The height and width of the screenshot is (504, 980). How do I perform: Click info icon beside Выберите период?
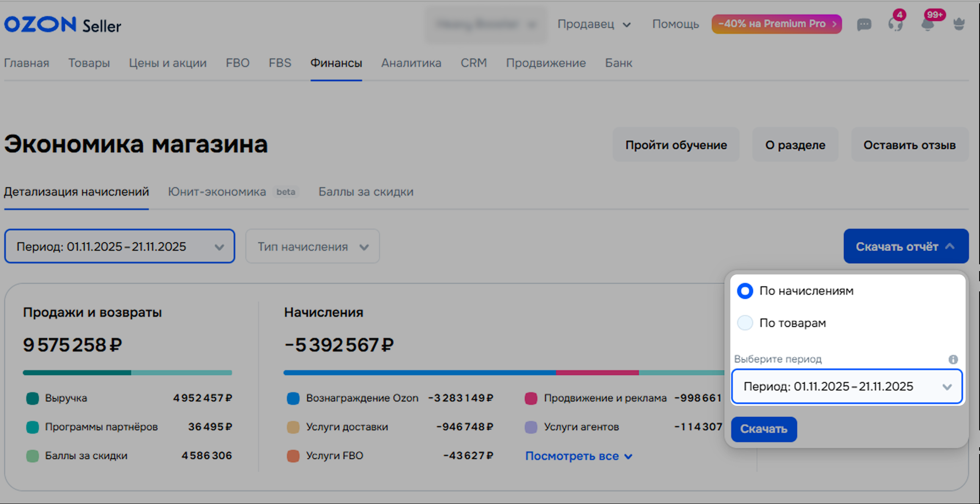(x=953, y=359)
